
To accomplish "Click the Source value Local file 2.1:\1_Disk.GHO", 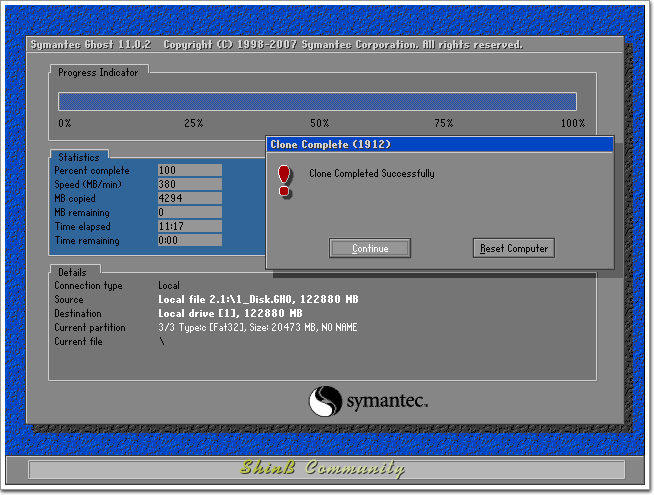I will 258,299.
